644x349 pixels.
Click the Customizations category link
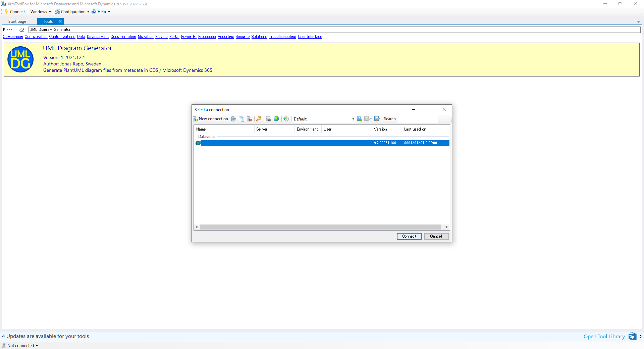coord(62,37)
